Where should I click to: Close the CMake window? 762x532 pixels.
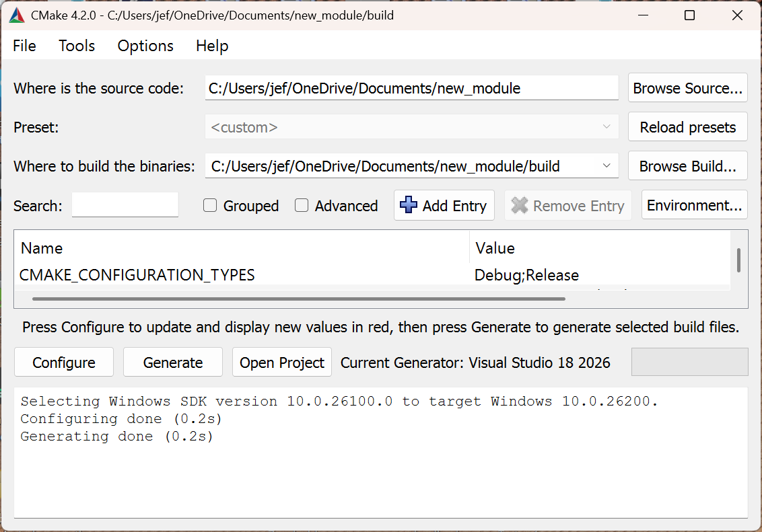click(x=736, y=15)
